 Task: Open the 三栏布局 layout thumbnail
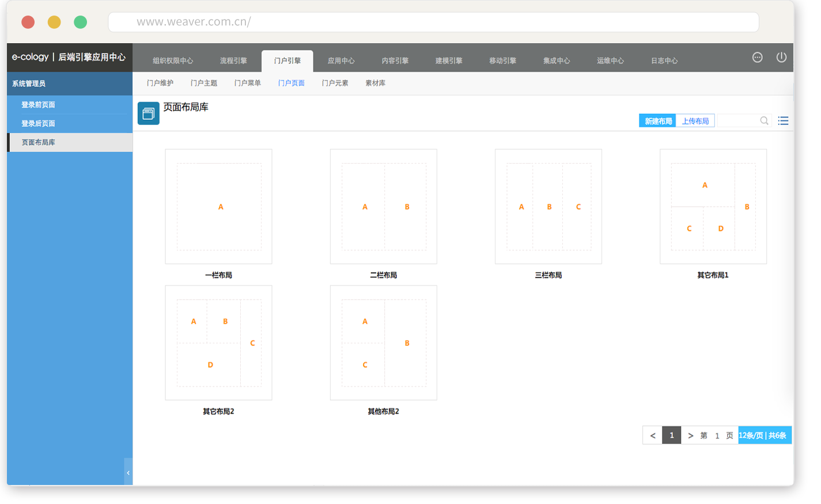click(x=548, y=206)
